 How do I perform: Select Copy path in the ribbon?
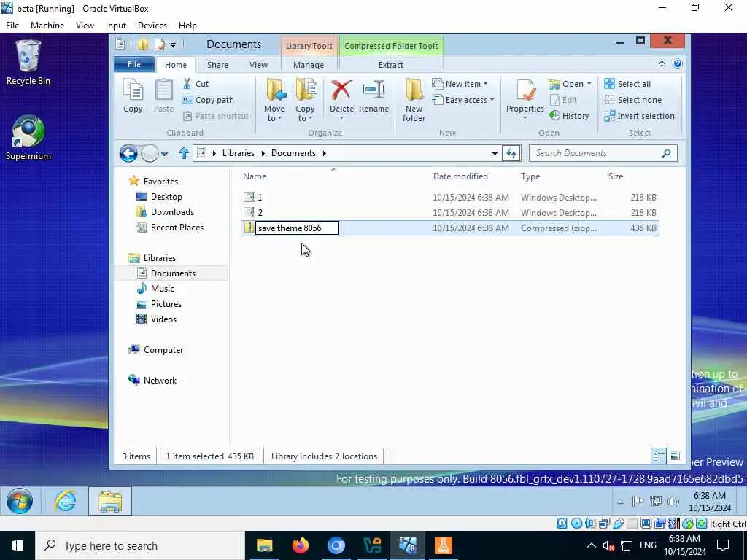pos(208,100)
